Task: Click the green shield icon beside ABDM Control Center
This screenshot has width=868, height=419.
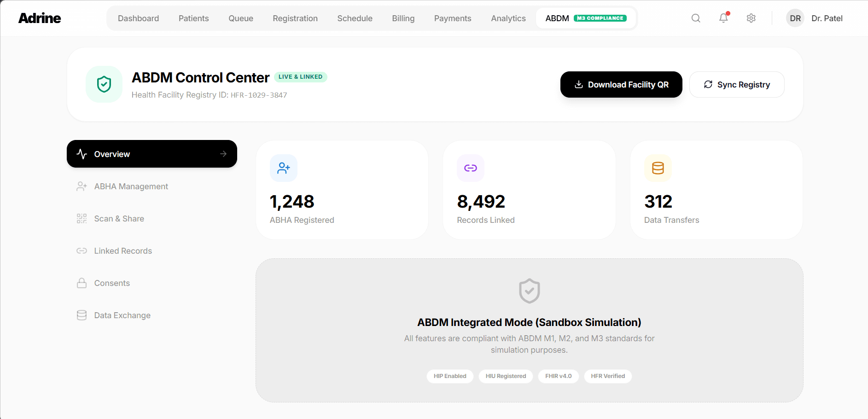Action: [104, 84]
